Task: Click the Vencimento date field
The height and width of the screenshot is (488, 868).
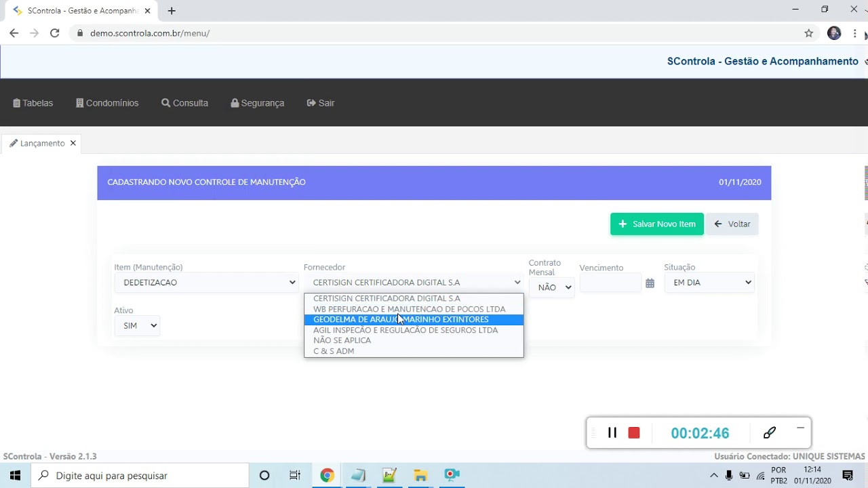Action: click(x=610, y=283)
